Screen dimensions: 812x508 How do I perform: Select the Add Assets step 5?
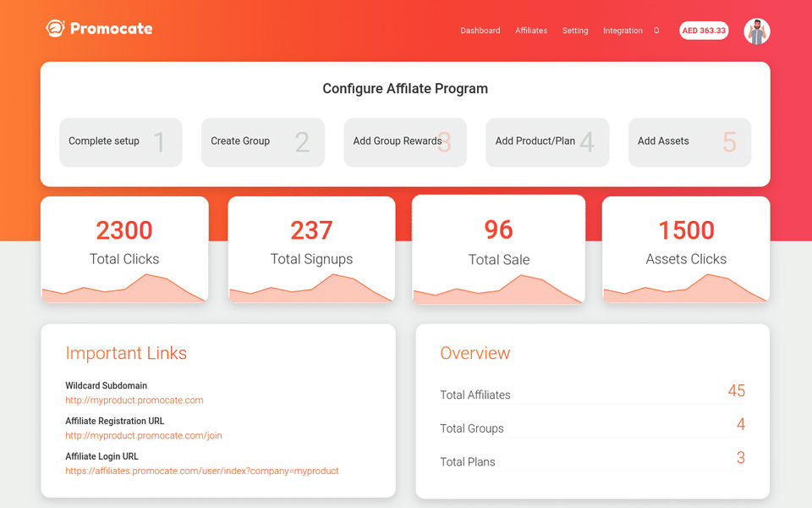(689, 142)
